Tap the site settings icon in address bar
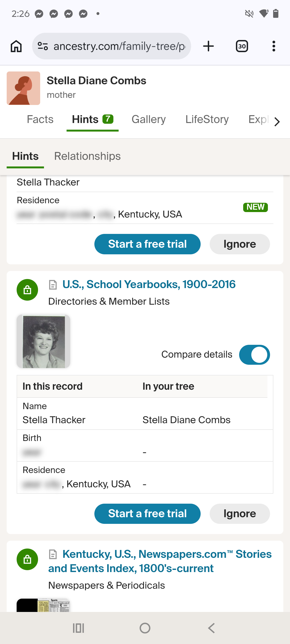 click(43, 46)
